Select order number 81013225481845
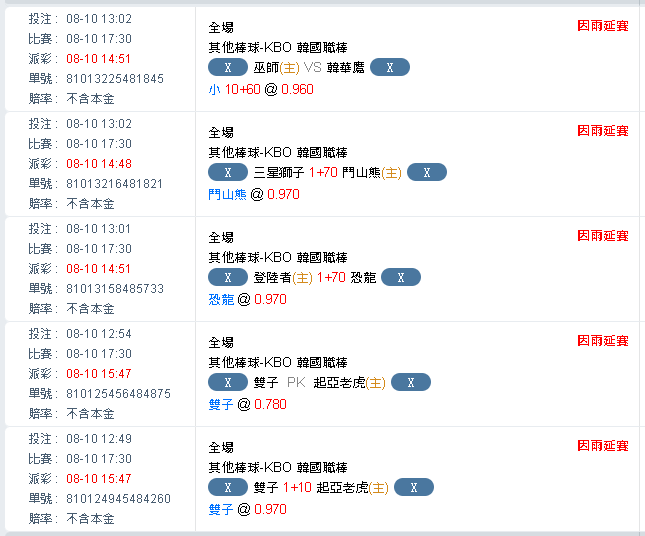The image size is (645, 536). [x=115, y=79]
